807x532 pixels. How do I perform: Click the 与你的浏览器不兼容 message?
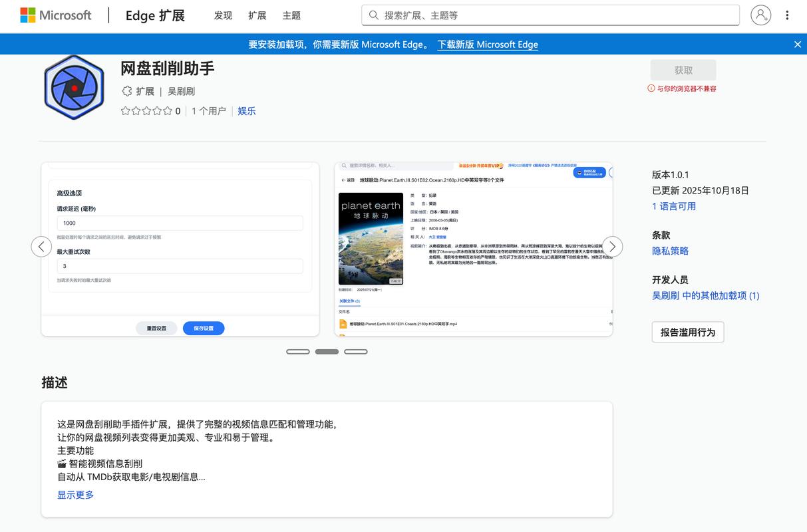[687, 88]
